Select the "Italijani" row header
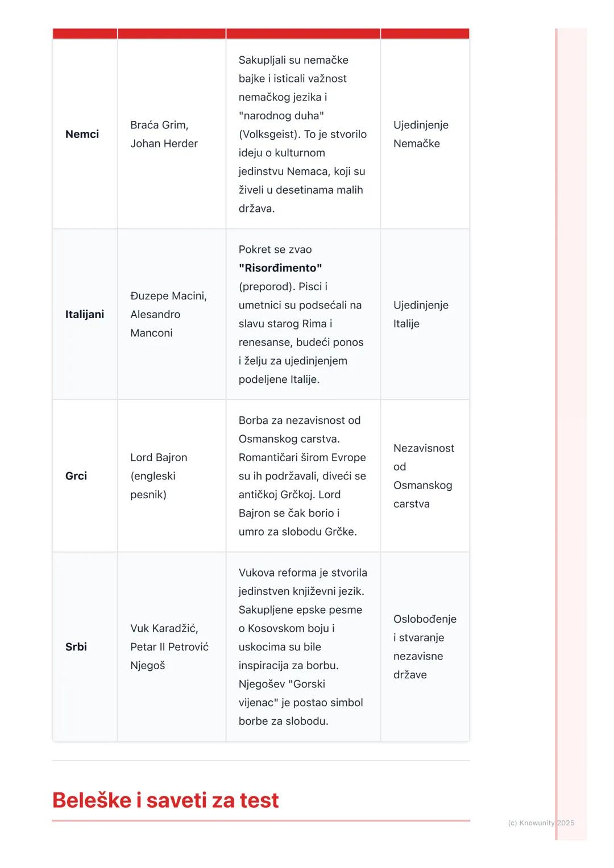The width and height of the screenshot is (614, 868). tap(85, 314)
